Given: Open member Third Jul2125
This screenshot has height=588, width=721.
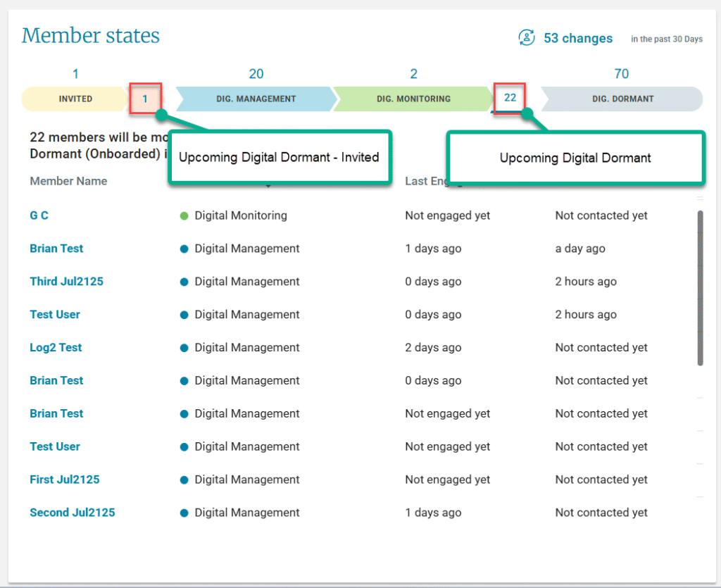Looking at the screenshot, I should 66,282.
